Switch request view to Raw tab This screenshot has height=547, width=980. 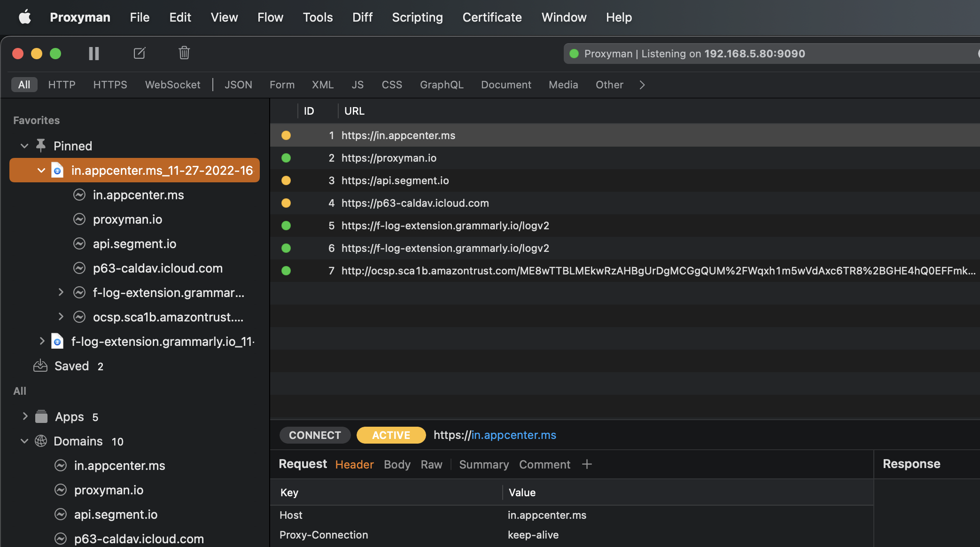click(431, 464)
